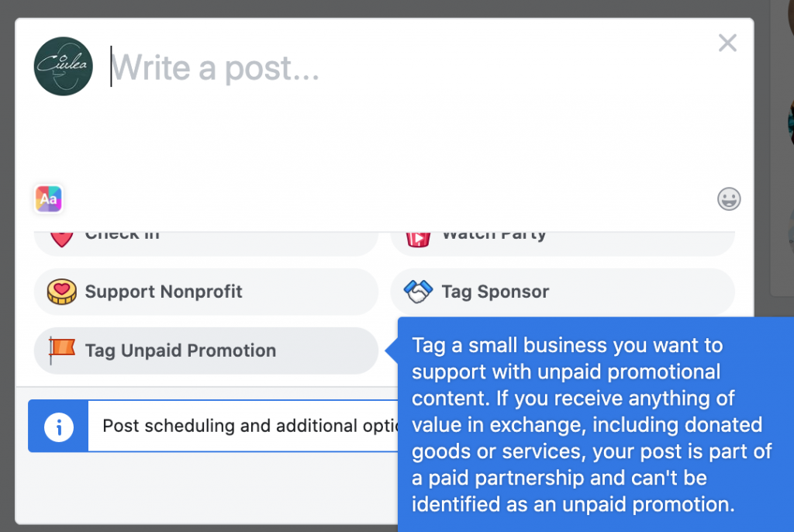794x532 pixels.
Task: Click the Watch Party popcorn icon
Action: click(418, 237)
